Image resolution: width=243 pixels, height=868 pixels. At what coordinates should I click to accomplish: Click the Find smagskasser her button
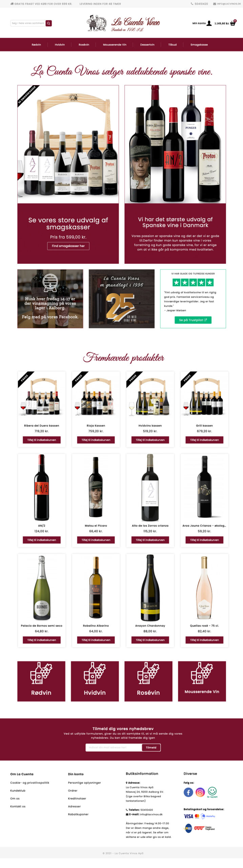(x=68, y=246)
